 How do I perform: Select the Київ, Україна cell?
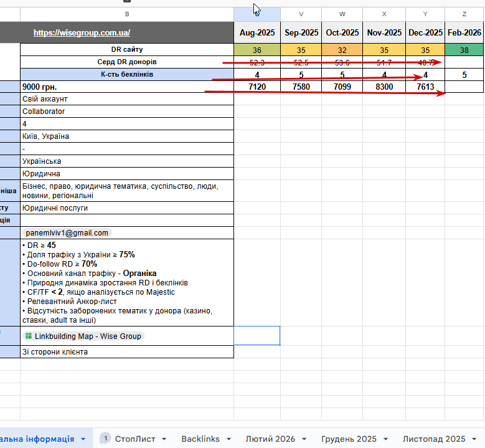[127, 136]
